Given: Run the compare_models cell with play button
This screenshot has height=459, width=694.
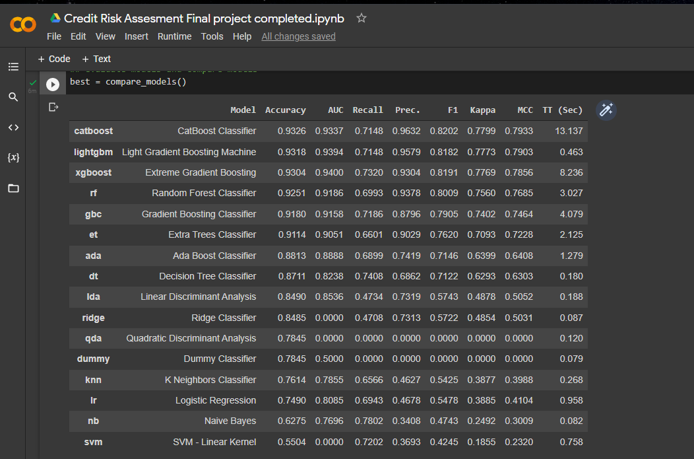Looking at the screenshot, I should (x=53, y=84).
